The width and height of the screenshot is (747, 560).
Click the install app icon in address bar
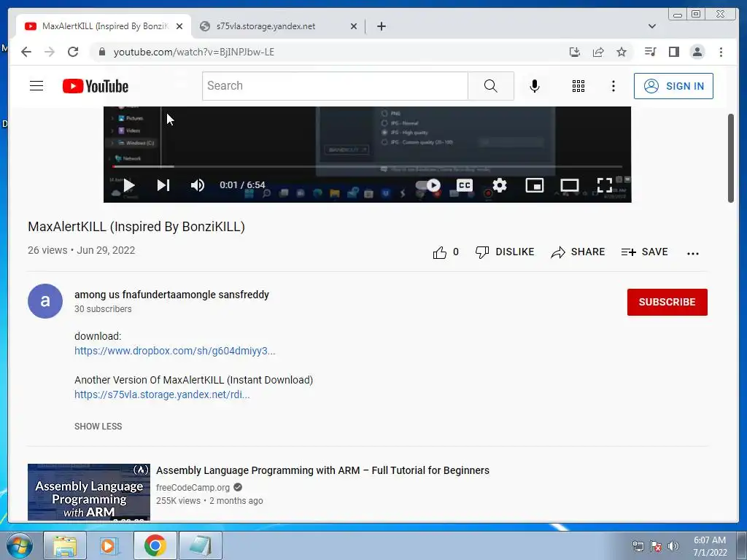575,52
